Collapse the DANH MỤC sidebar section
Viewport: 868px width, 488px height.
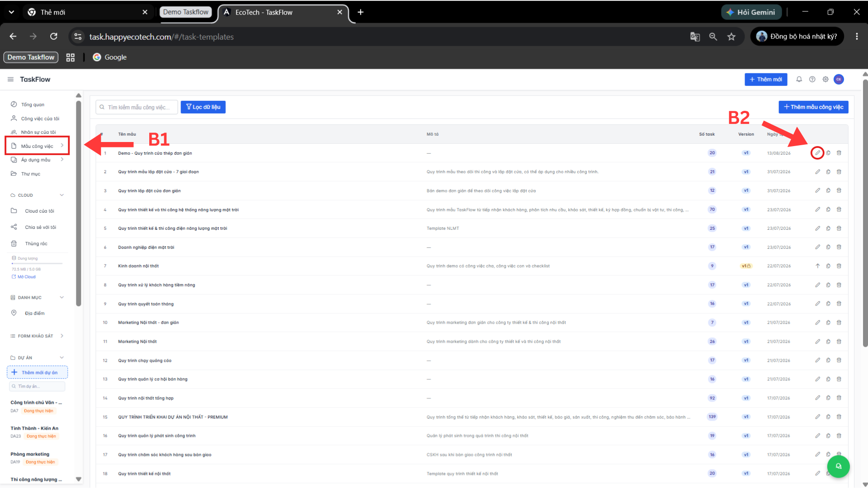[x=62, y=297]
